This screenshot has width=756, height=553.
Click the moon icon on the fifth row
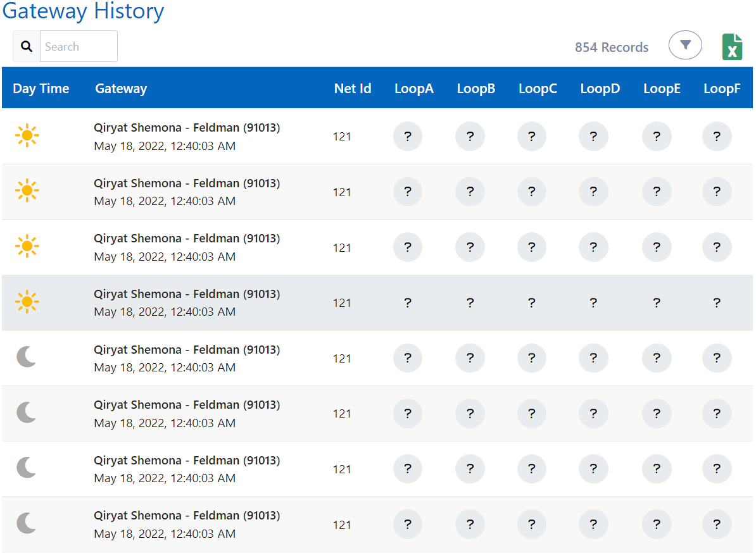27,357
